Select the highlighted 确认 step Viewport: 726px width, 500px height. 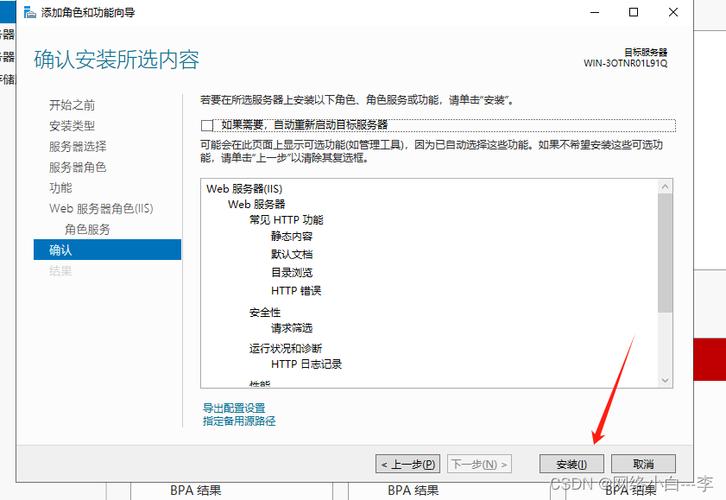tap(107, 250)
